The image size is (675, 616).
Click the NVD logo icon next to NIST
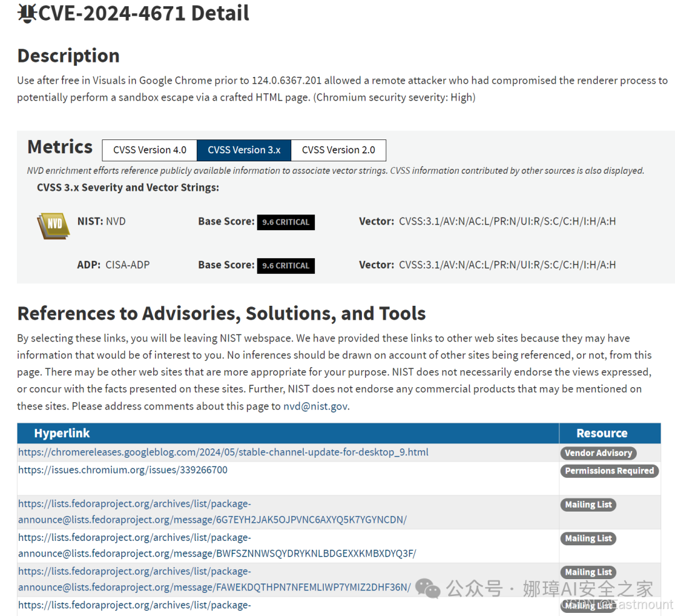pyautogui.click(x=53, y=226)
